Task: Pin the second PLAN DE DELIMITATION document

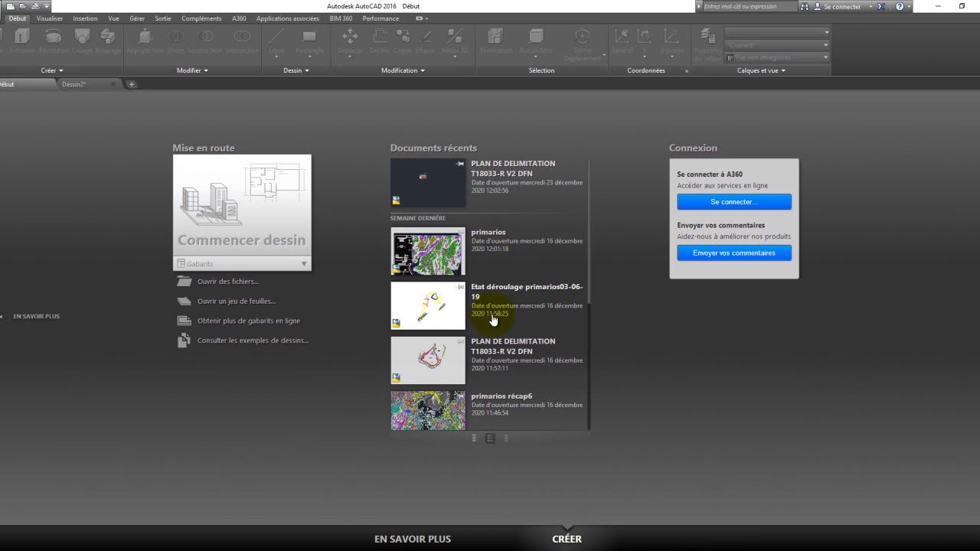Action: (x=460, y=341)
